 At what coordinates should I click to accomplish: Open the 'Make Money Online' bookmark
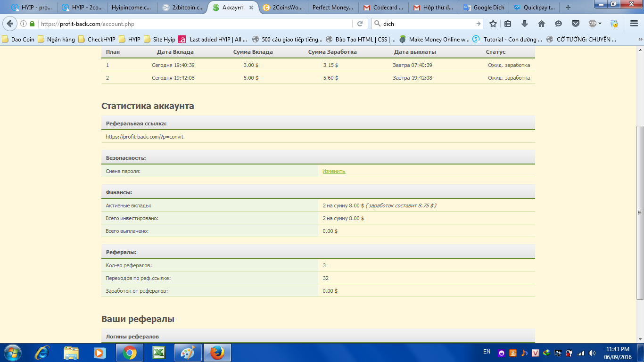(x=434, y=40)
